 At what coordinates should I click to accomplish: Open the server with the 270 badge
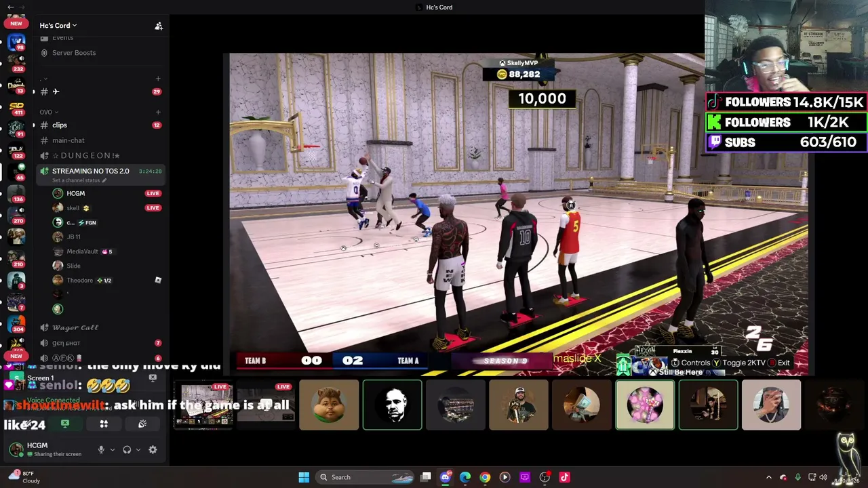pos(16,216)
